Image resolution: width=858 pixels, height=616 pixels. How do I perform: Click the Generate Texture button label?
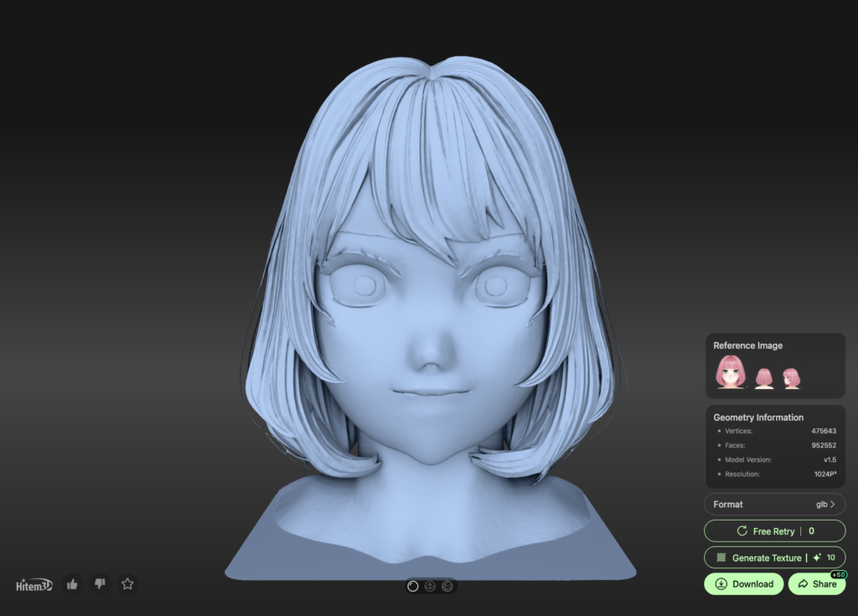point(767,558)
